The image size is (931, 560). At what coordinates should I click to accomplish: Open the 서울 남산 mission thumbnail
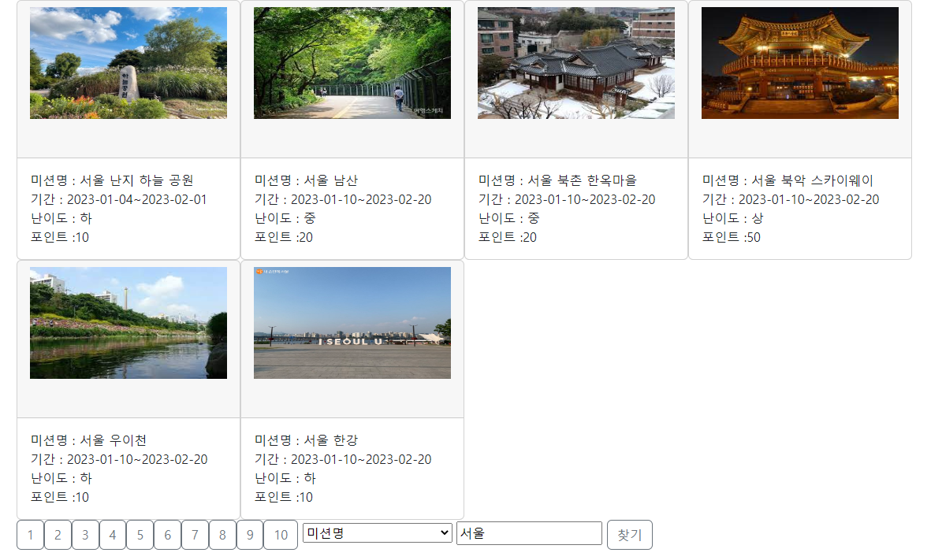click(x=352, y=62)
